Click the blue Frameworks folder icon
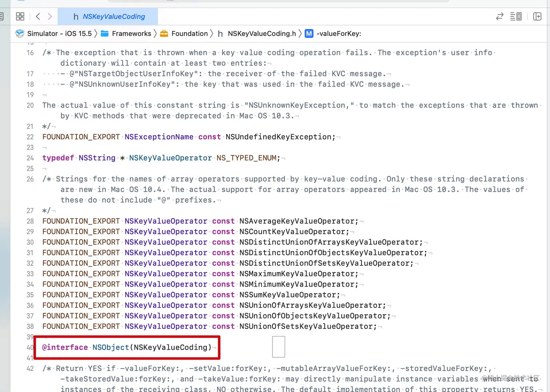The image size is (550, 392). click(105, 33)
